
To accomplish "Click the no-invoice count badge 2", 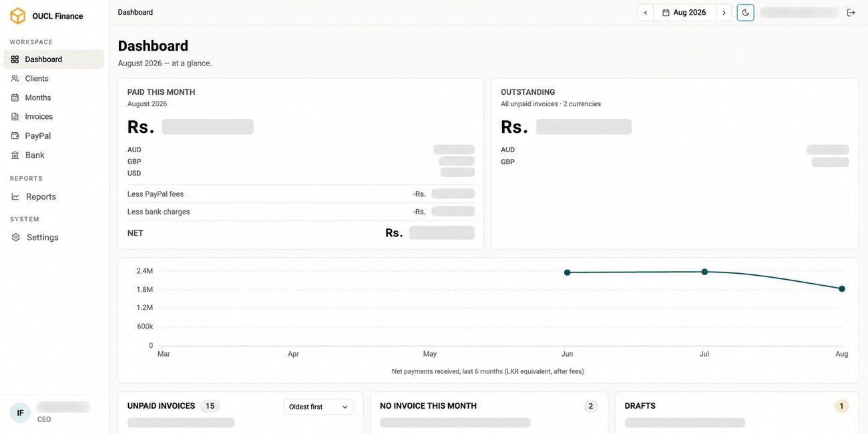I will [x=590, y=406].
